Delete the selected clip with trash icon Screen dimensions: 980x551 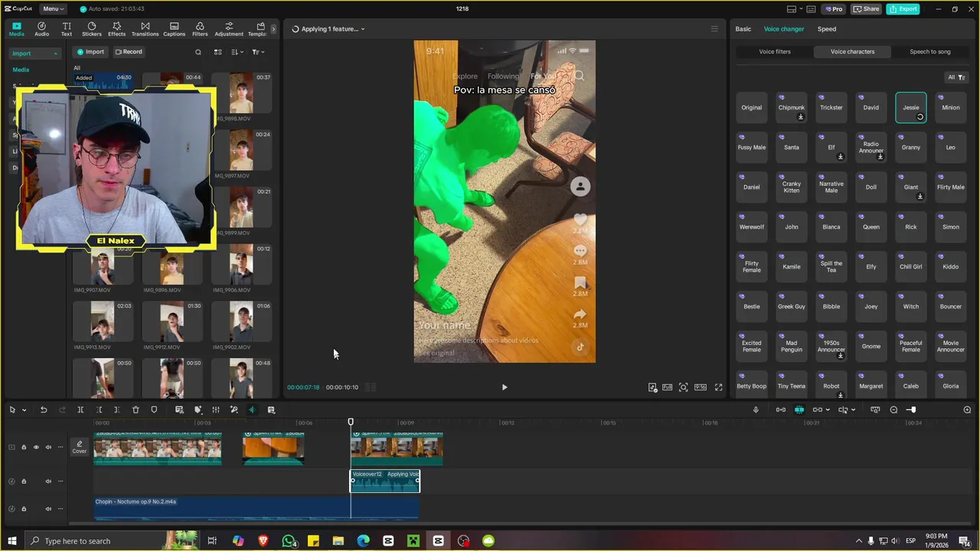pos(136,409)
